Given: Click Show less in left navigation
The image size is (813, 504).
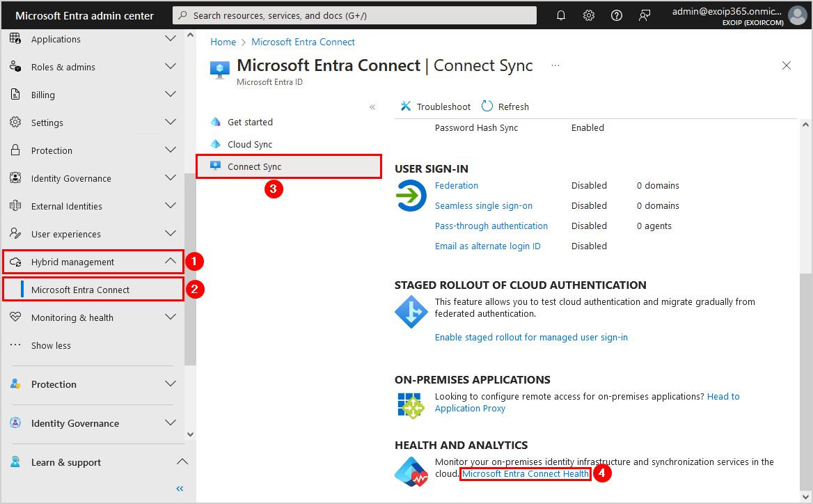Looking at the screenshot, I should pos(51,345).
